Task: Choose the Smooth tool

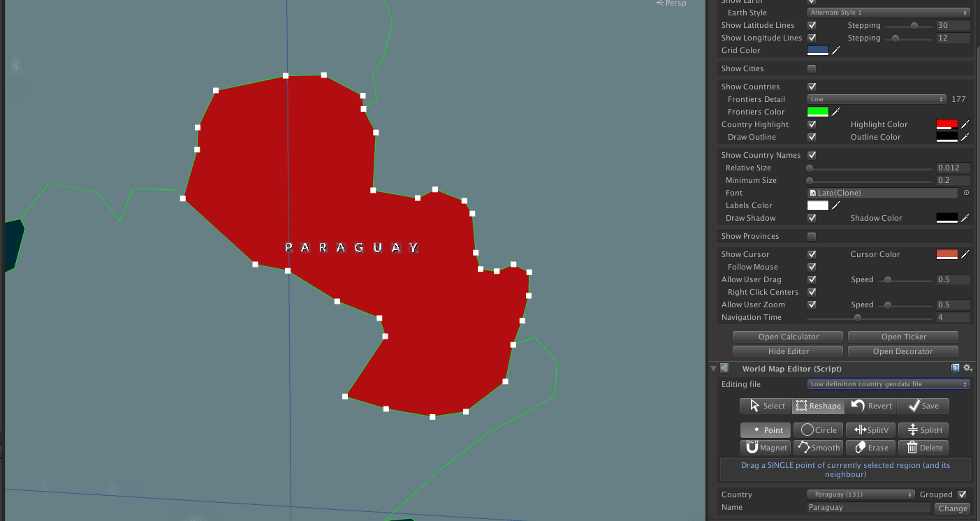Action: coord(818,448)
